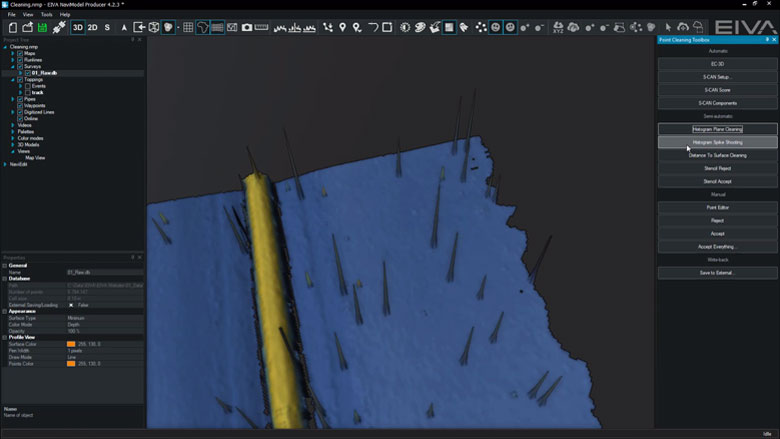Toggle the Waypoints layer checkbox
Viewport: 780px width, 439px height.
[20, 106]
